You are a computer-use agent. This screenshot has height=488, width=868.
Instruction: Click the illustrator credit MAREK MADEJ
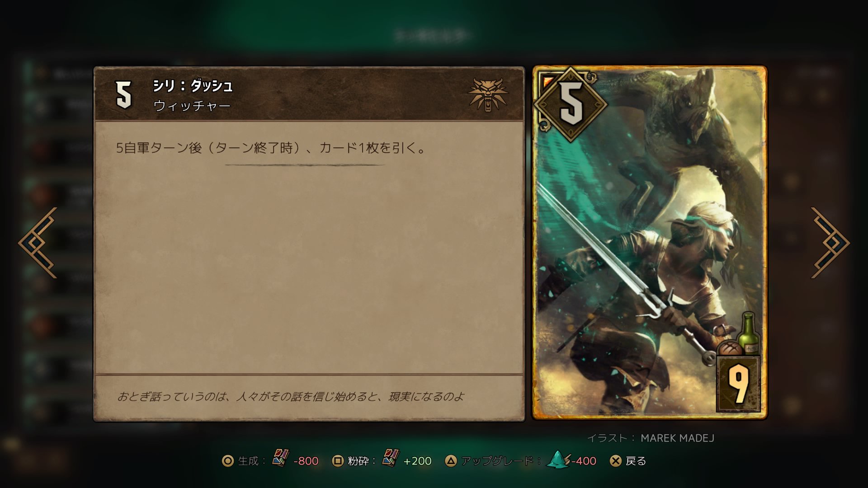pyautogui.click(x=677, y=438)
